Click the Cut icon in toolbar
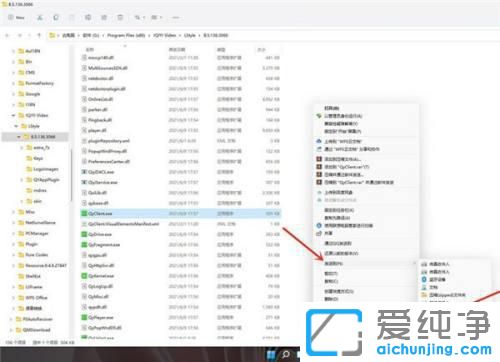This screenshot has width=500, height=362. (x=40, y=17)
